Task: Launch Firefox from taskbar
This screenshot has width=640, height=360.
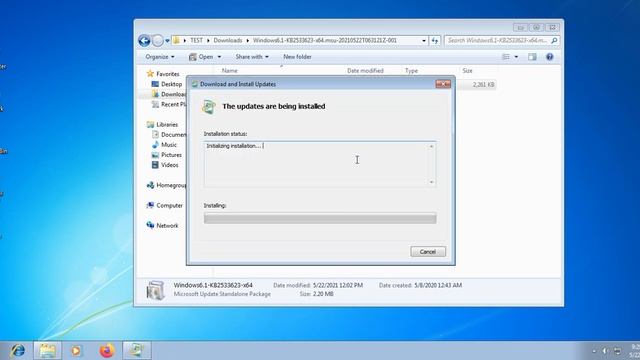Action: click(x=107, y=350)
